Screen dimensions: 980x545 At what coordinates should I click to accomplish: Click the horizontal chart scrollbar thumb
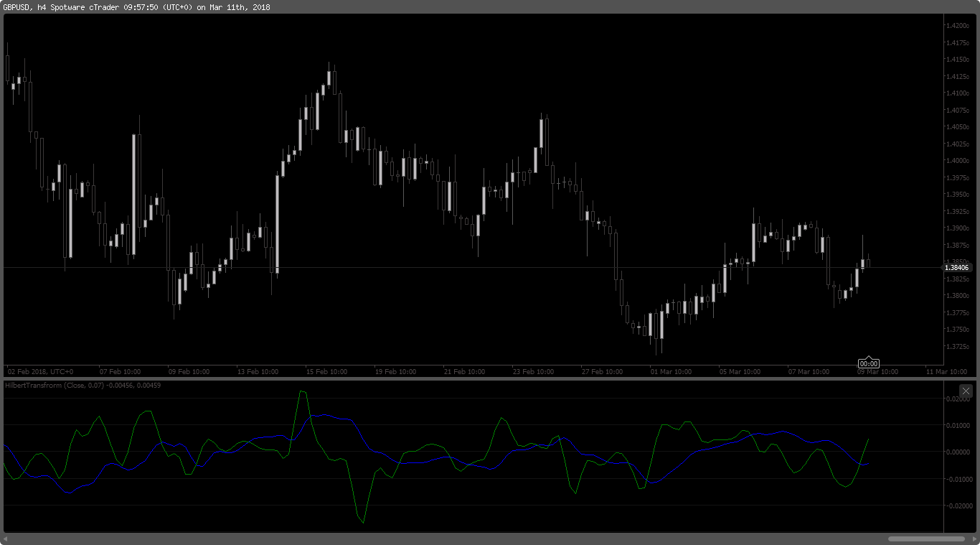click(x=926, y=539)
